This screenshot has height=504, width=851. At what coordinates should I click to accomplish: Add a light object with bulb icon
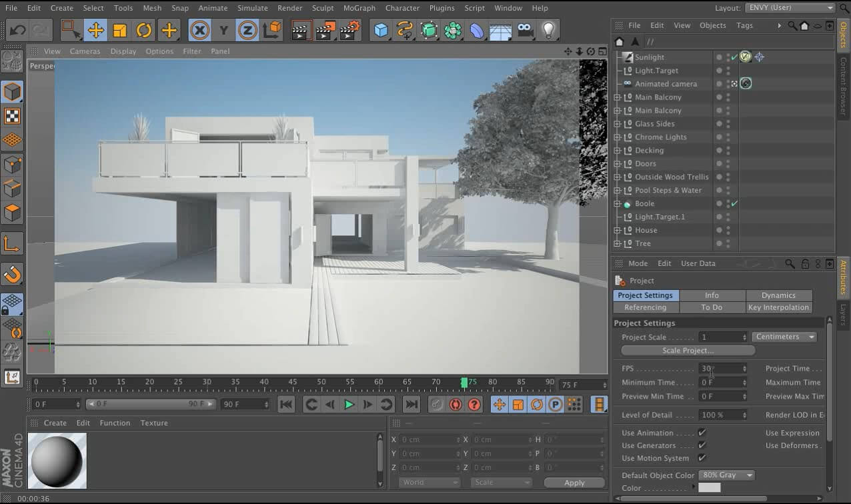548,30
